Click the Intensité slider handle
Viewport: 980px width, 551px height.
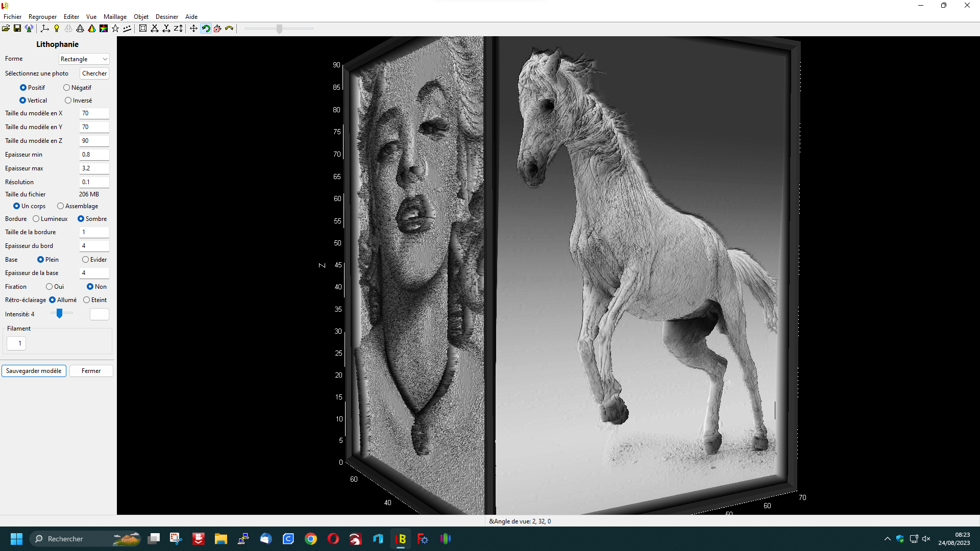(60, 313)
